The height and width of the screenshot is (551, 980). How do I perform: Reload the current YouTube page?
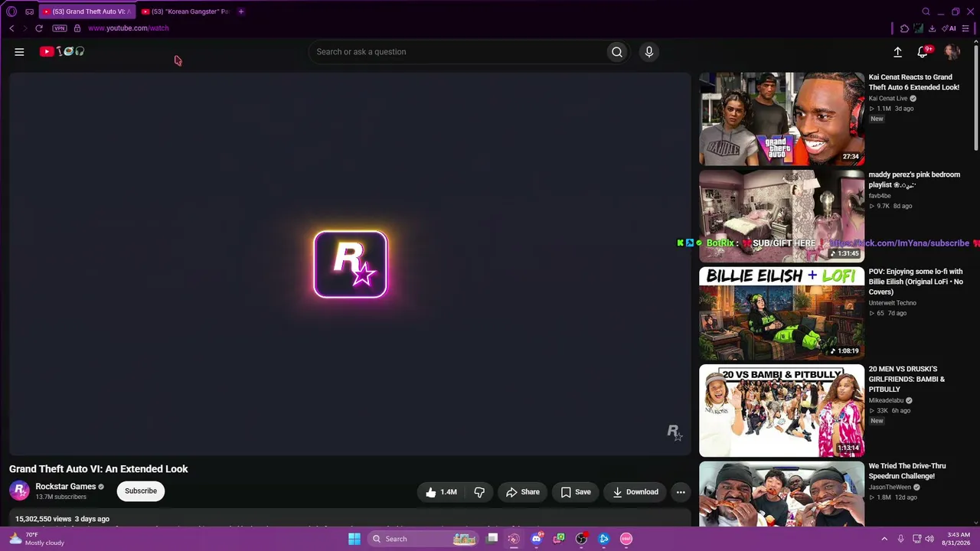(39, 28)
